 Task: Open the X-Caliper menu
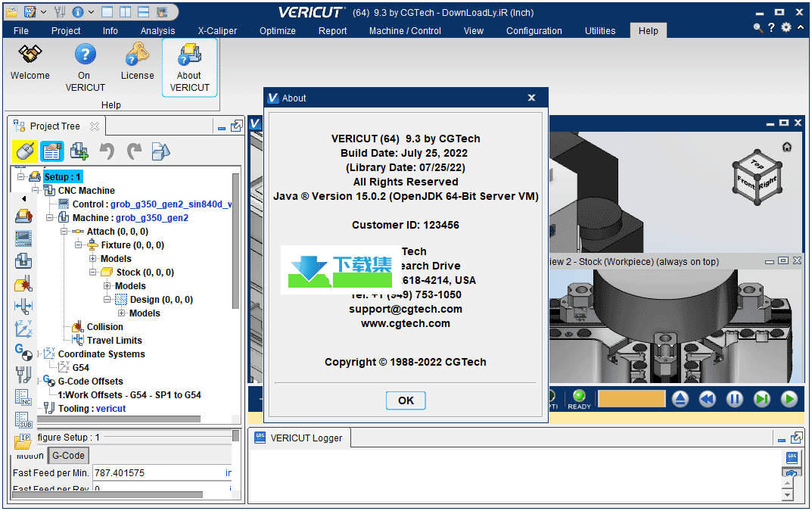217,30
